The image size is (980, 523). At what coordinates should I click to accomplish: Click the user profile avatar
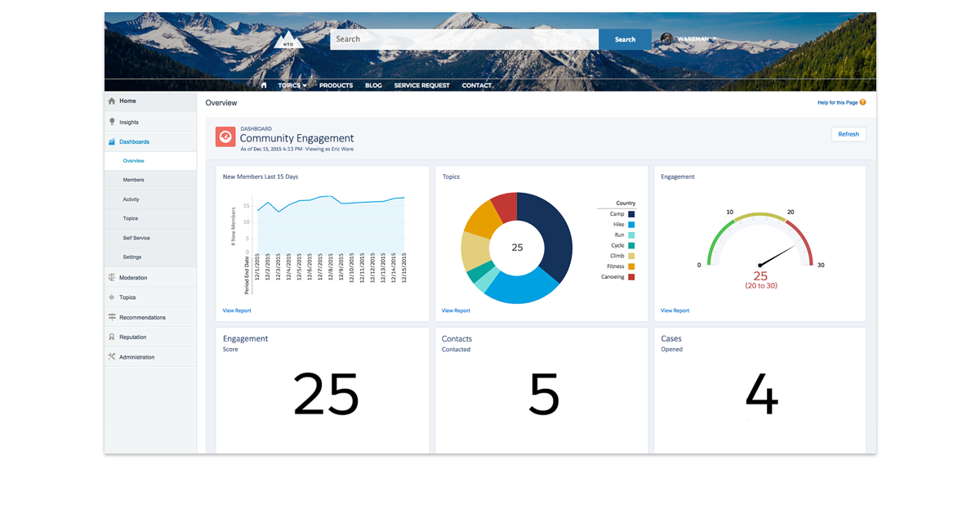(x=666, y=39)
